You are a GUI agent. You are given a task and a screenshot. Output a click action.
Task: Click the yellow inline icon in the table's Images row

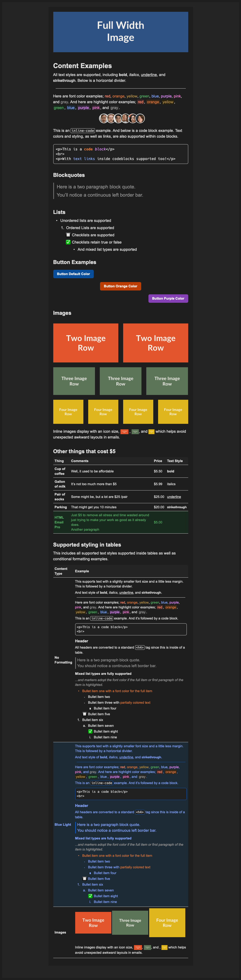click(x=164, y=947)
